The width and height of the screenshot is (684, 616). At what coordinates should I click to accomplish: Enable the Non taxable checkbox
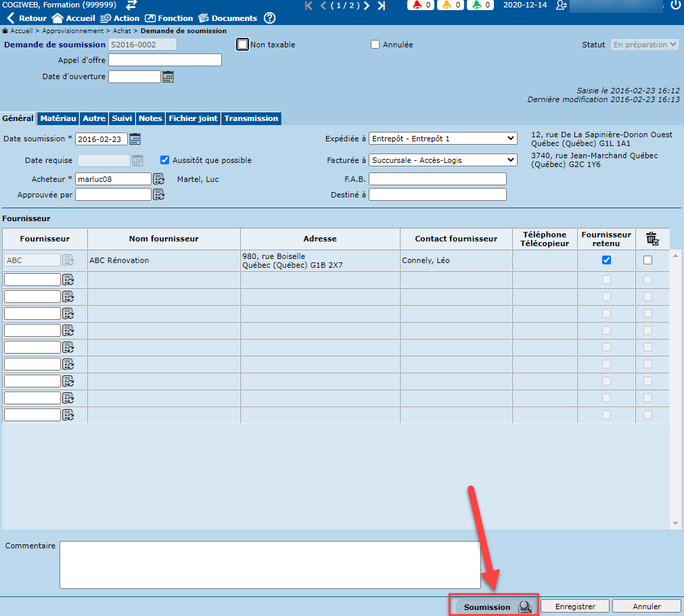(x=243, y=45)
